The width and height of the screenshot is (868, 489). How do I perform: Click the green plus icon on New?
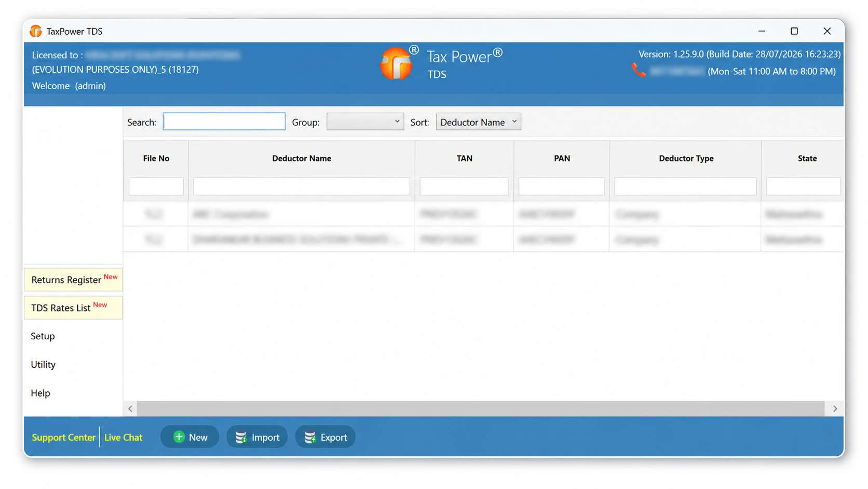pos(179,437)
